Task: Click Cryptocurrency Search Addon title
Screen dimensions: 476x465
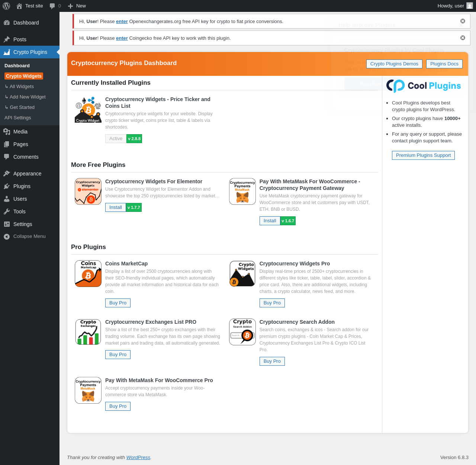Action: pyautogui.click(x=297, y=322)
